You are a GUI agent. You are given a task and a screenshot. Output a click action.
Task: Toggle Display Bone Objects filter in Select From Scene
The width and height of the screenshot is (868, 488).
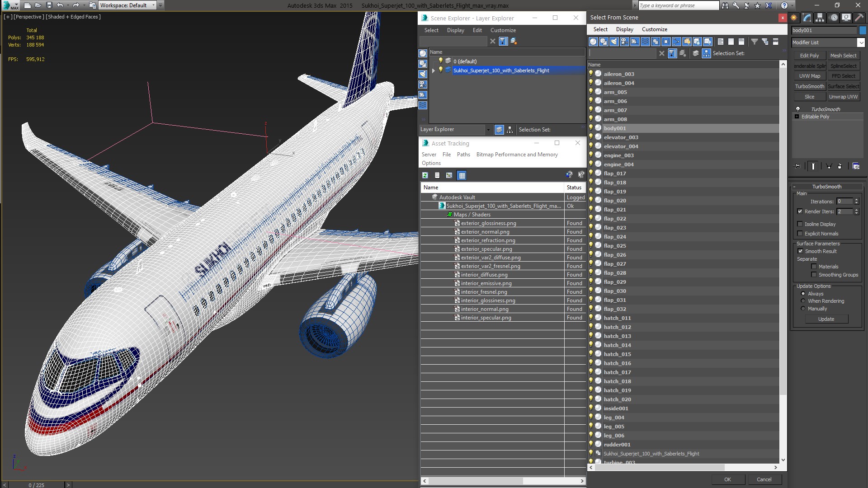point(676,42)
